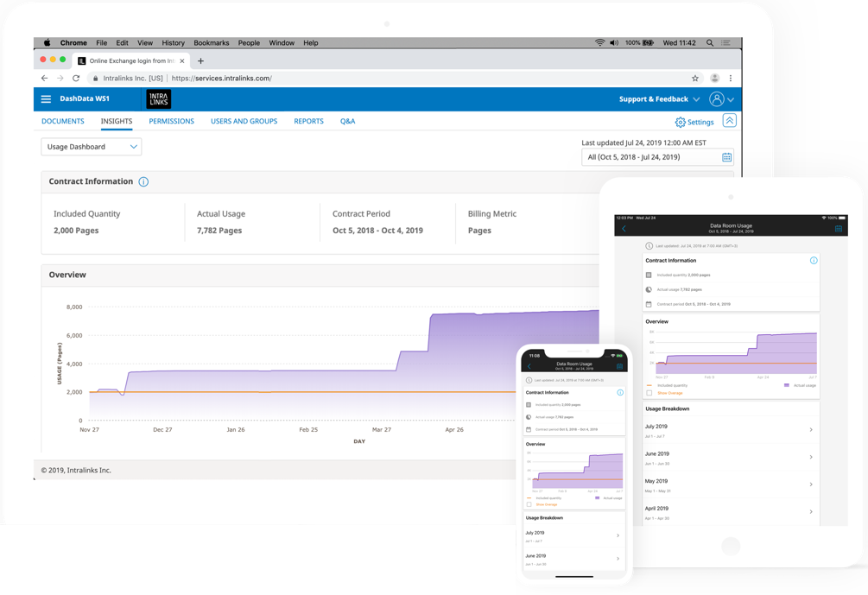The height and width of the screenshot is (595, 868).
Task: Click the '2,000 Pages' included quantity value
Action: [76, 231]
